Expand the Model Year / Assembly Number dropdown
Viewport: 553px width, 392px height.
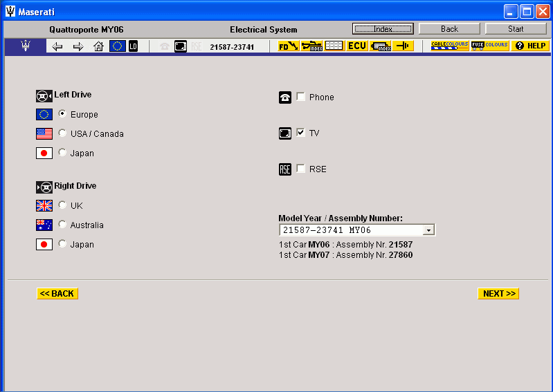(x=428, y=230)
